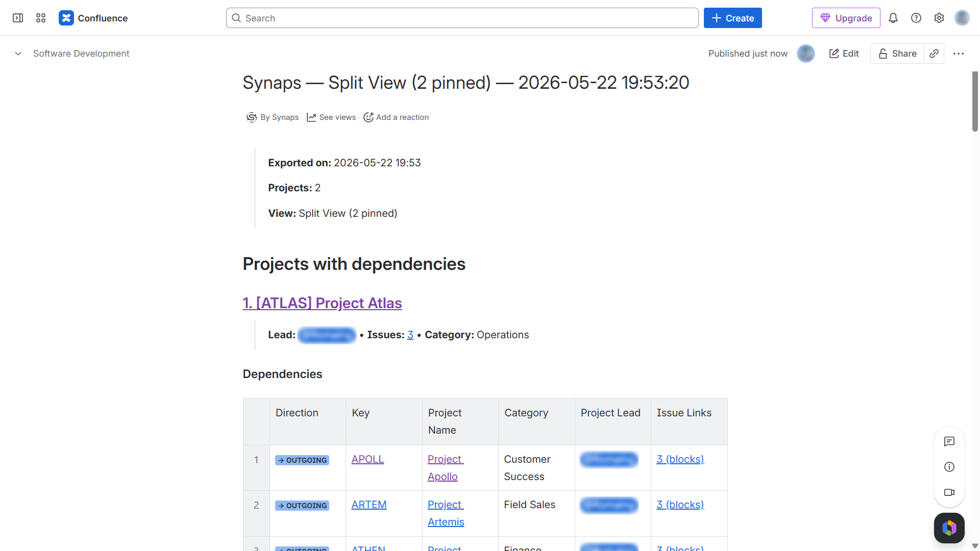Open the Issues count 3 link
This screenshot has height=551, width=980.
click(410, 335)
